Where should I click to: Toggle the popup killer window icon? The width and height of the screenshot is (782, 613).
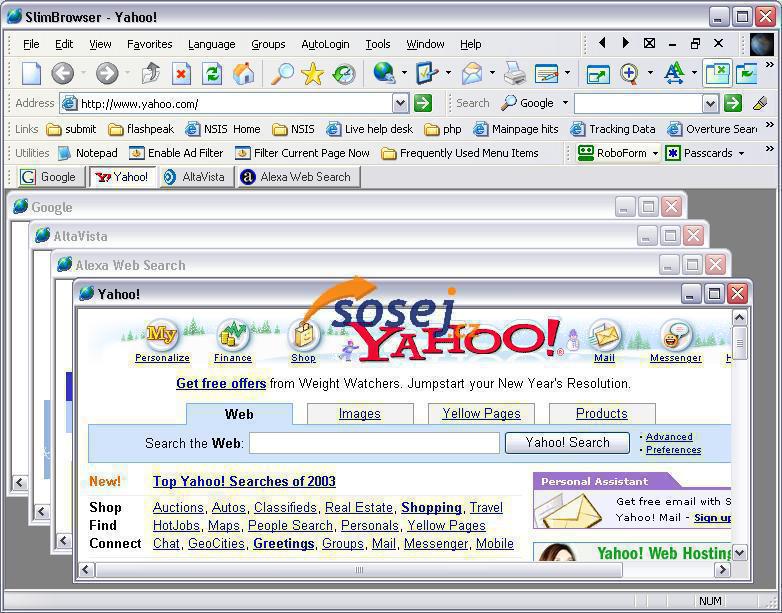pos(717,73)
